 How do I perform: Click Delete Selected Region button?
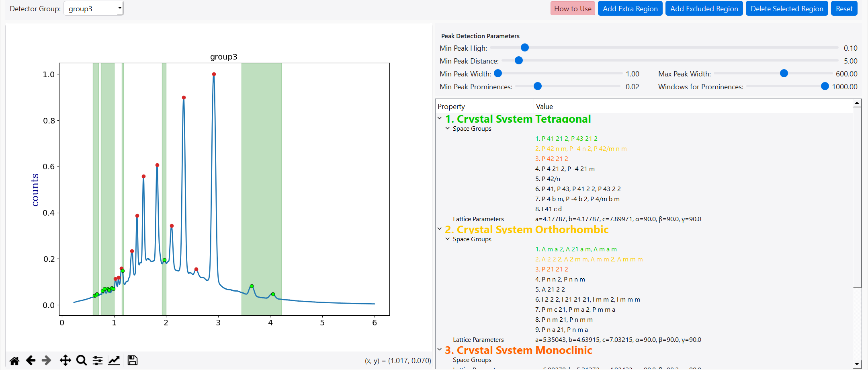tap(786, 8)
